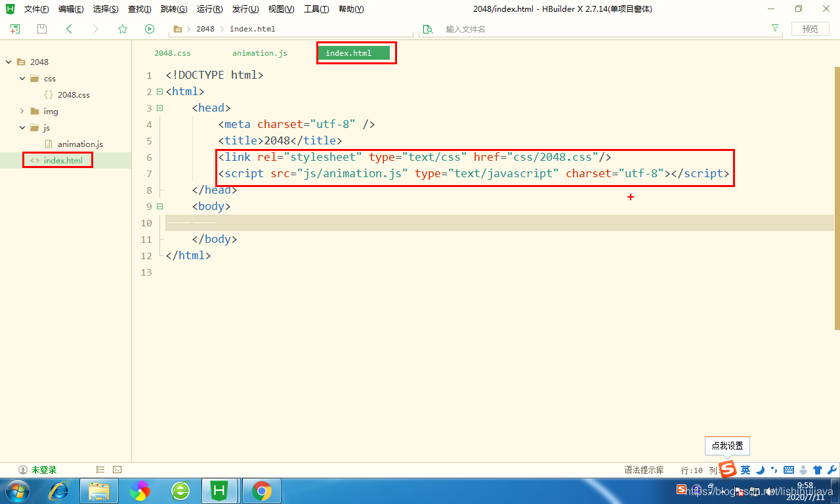Open the 跳转(G) menu
The width and height of the screenshot is (840, 504).
pos(174,9)
